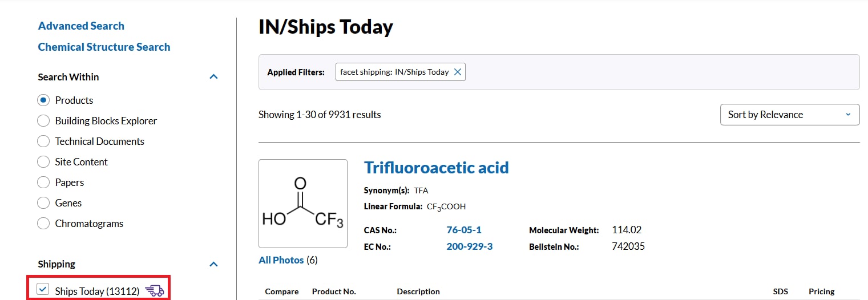Choose the Technical Documents radio option

pos(43,141)
